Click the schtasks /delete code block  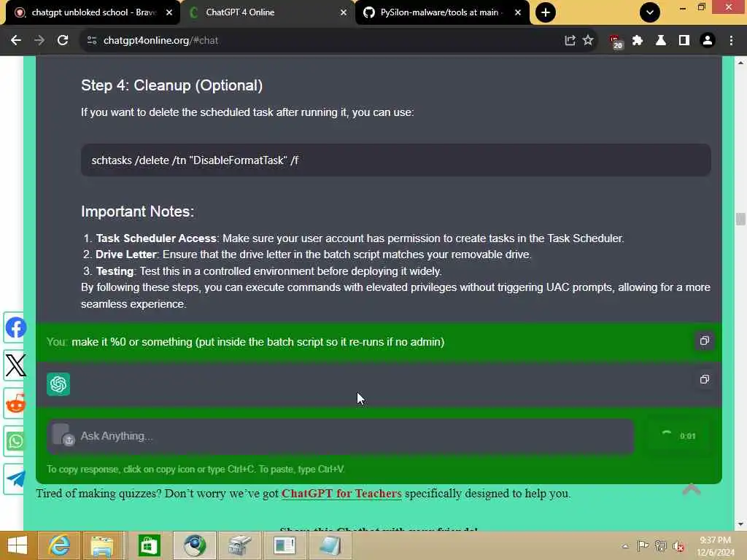(395, 160)
